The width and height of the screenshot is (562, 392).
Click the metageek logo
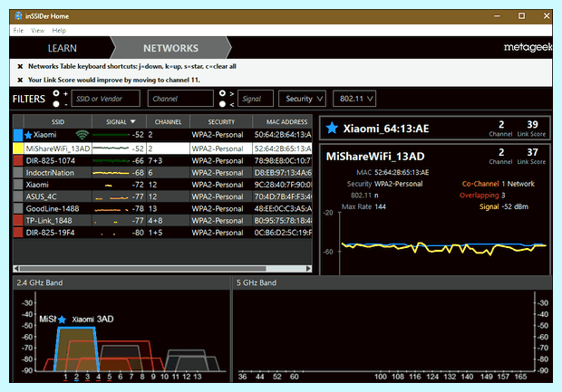pyautogui.click(x=528, y=47)
